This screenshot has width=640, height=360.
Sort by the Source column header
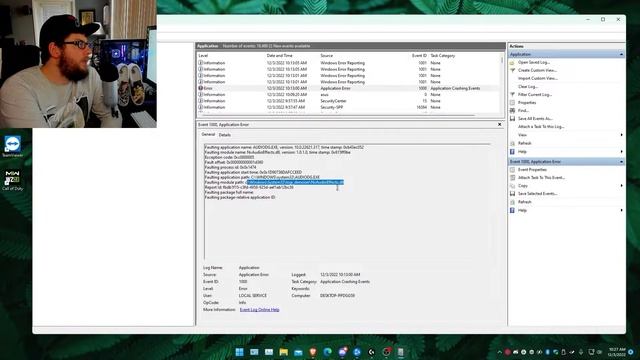coord(327,56)
